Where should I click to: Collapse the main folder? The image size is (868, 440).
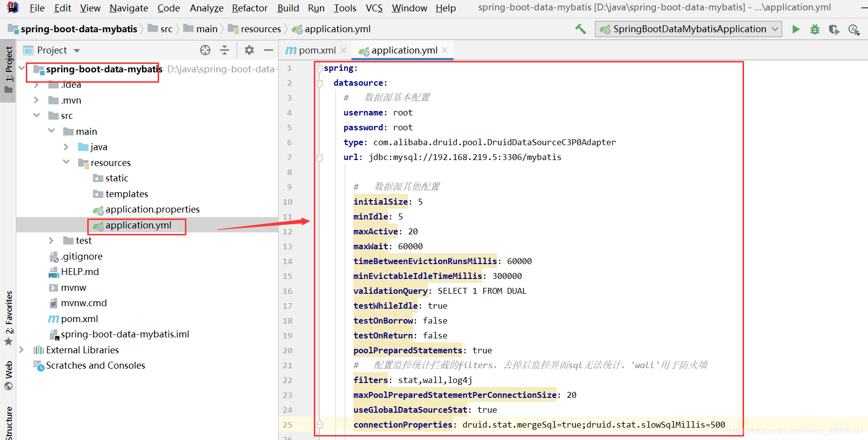click(52, 131)
